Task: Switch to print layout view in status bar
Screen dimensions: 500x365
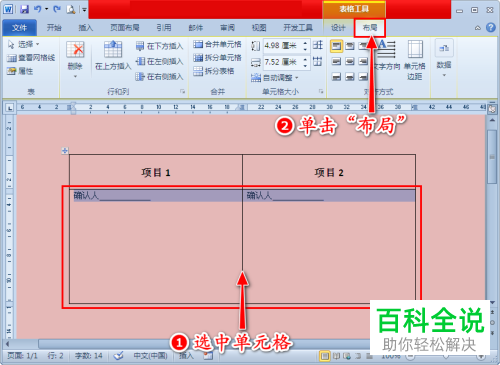Action: [x=324, y=356]
